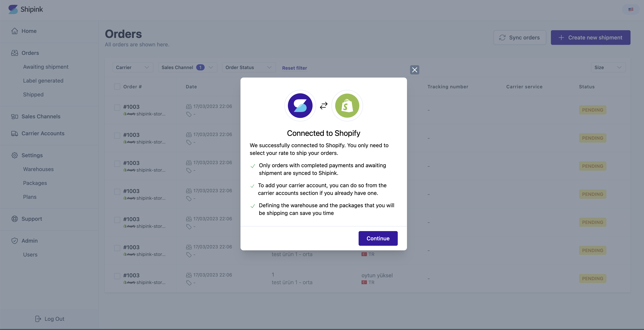Select the Carrier Accounts truck icon
This screenshot has height=330, width=644.
tap(14, 133)
